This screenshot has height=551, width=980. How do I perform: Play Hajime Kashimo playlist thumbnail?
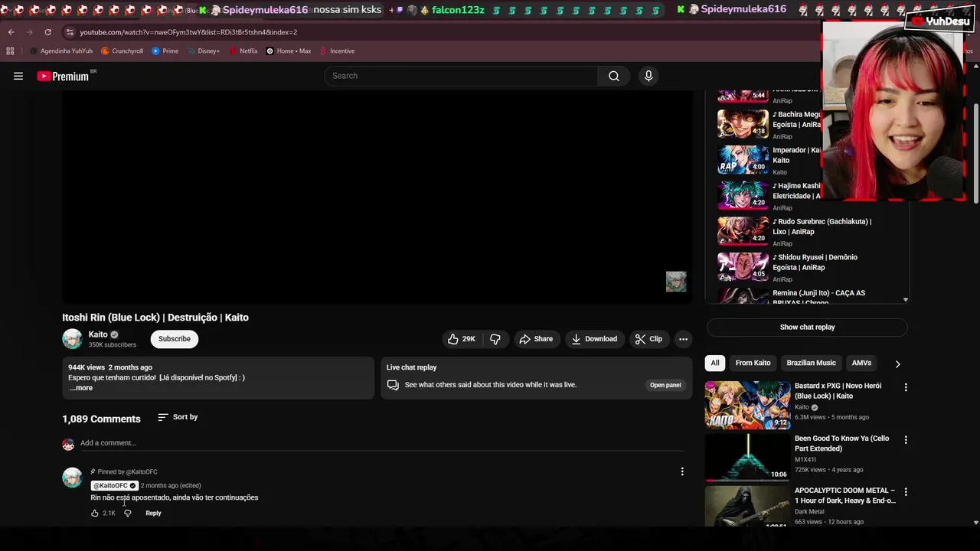click(x=743, y=195)
